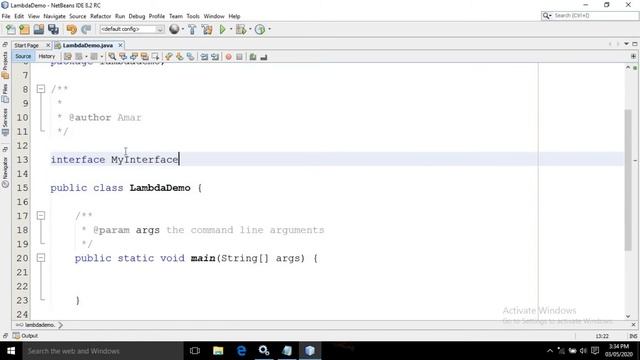This screenshot has height=360, width=640.
Task: Click the New File toolbar icon
Action: pos(11,29)
